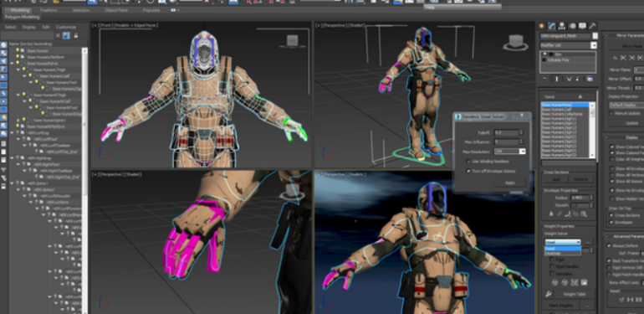Click the first icon in the Reset group
644x314 pixels.
coord(621,300)
